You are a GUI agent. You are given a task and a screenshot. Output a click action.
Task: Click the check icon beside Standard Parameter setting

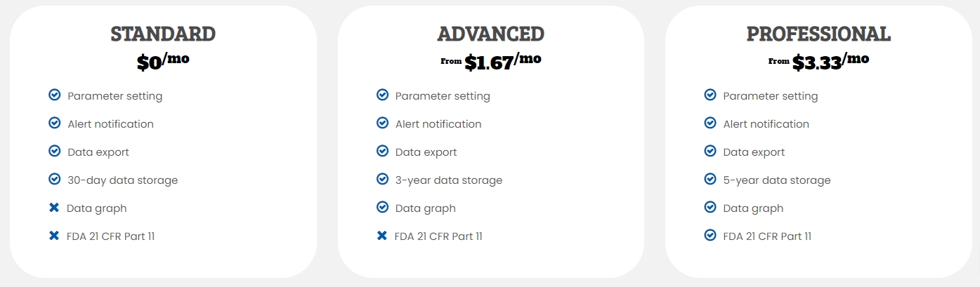pos(55,95)
